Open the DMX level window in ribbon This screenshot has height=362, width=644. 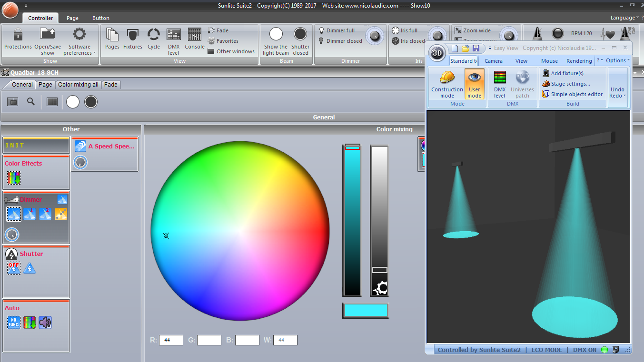(174, 35)
